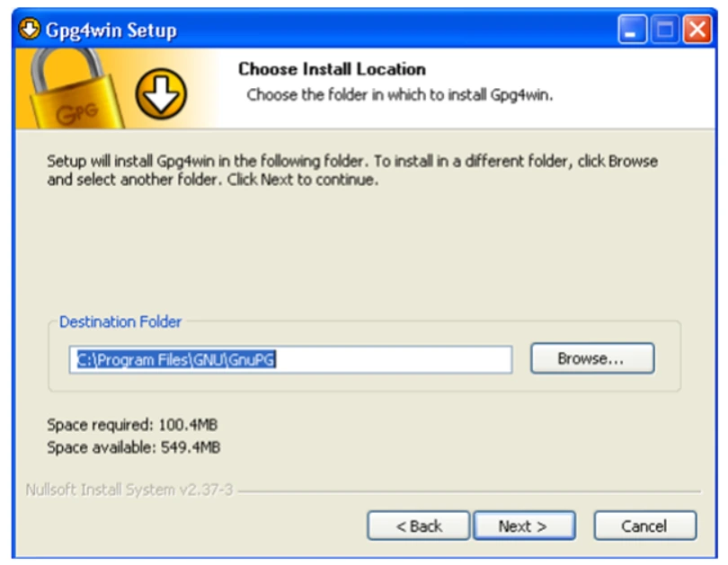Image resolution: width=728 pixels, height=565 pixels.
Task: Click the 'Destination Folder' group label
Action: pos(120,322)
